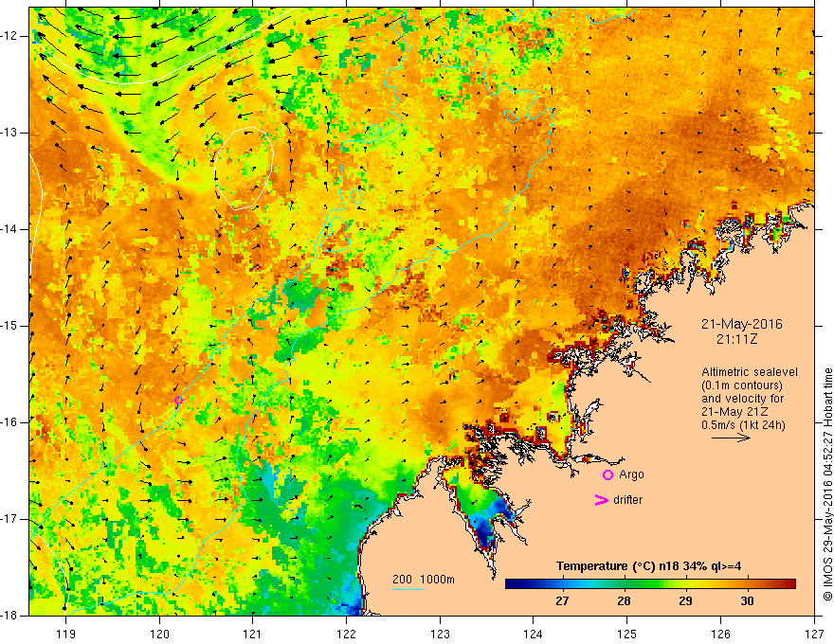This screenshot has height=644, width=834.
Task: Click the 'and velocity for' caption line
Action: tap(742, 399)
